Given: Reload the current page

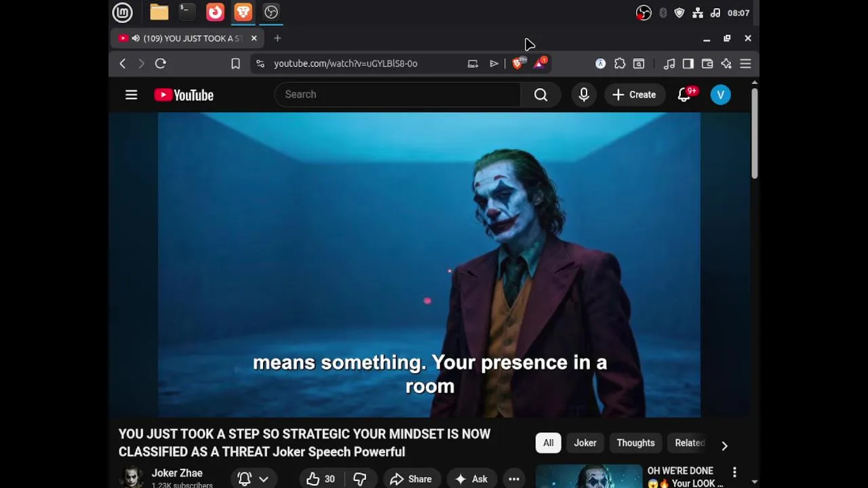Looking at the screenshot, I should (x=161, y=64).
